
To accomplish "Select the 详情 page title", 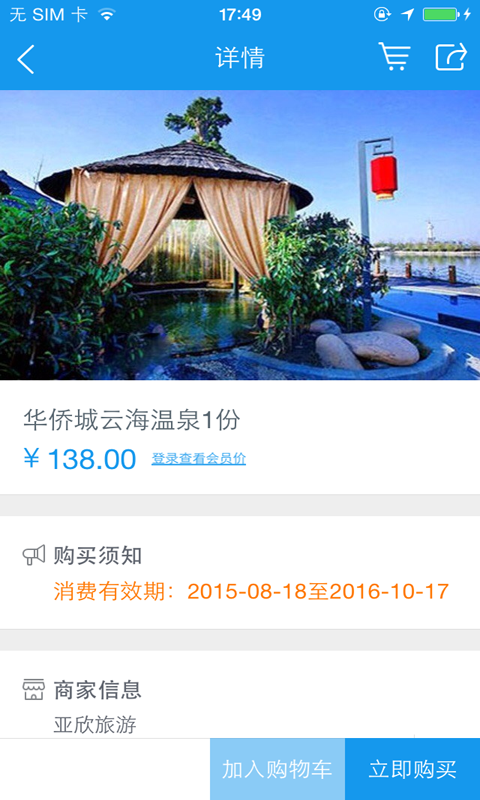I will 240,57.
